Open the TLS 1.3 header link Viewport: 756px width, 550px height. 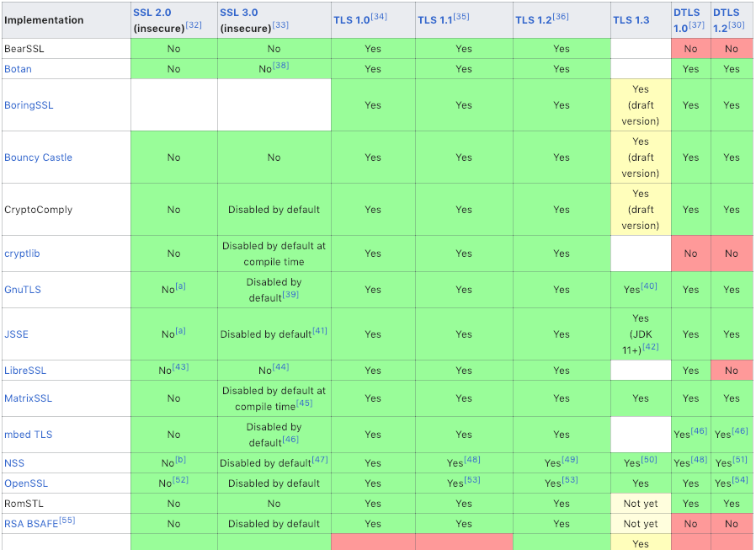coord(631,20)
